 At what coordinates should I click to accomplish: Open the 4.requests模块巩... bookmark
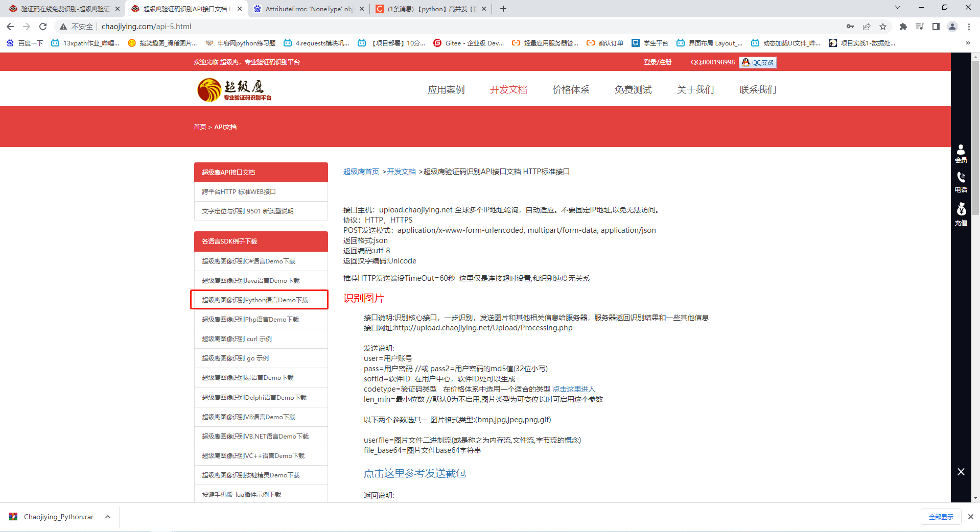click(317, 43)
